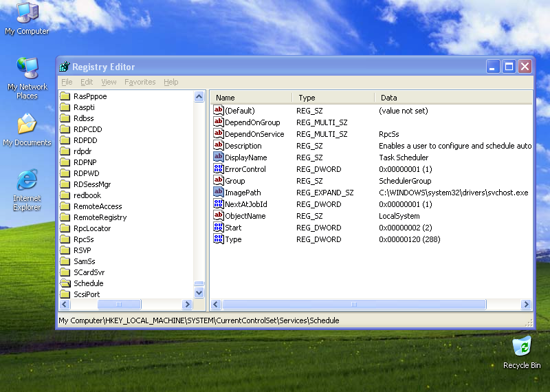Screen dimensions: 550x392
Task: Select the ScsiPort key
Action: click(87, 294)
